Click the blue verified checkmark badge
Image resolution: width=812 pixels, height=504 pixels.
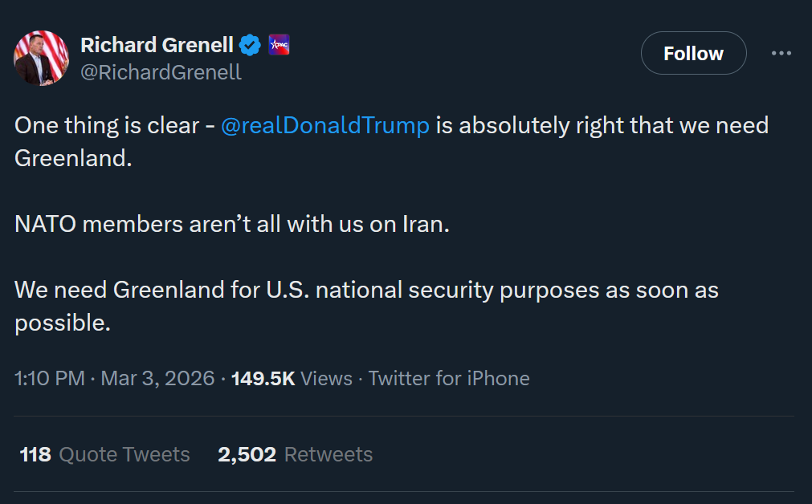[x=251, y=45]
